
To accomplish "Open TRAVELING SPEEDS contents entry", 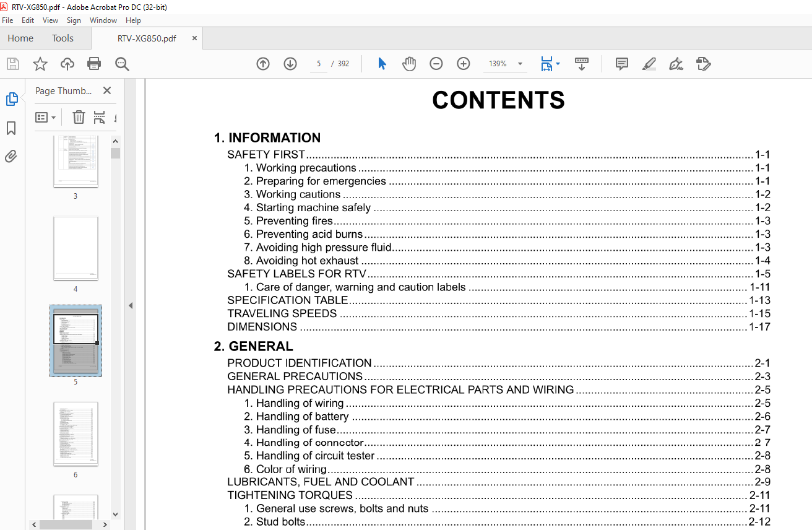I will tap(499, 313).
